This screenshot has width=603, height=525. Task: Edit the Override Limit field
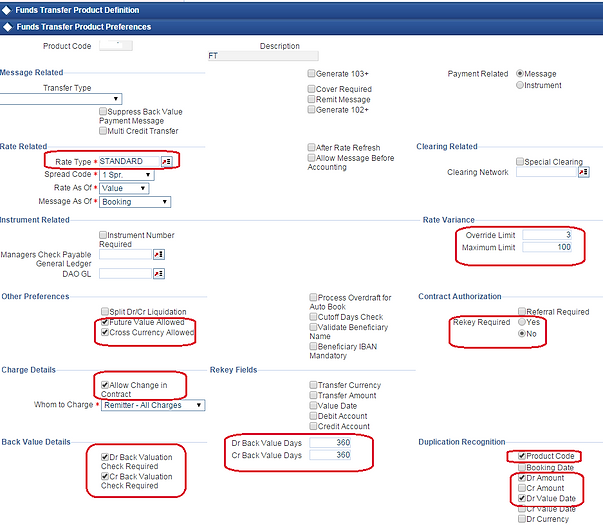click(x=547, y=235)
